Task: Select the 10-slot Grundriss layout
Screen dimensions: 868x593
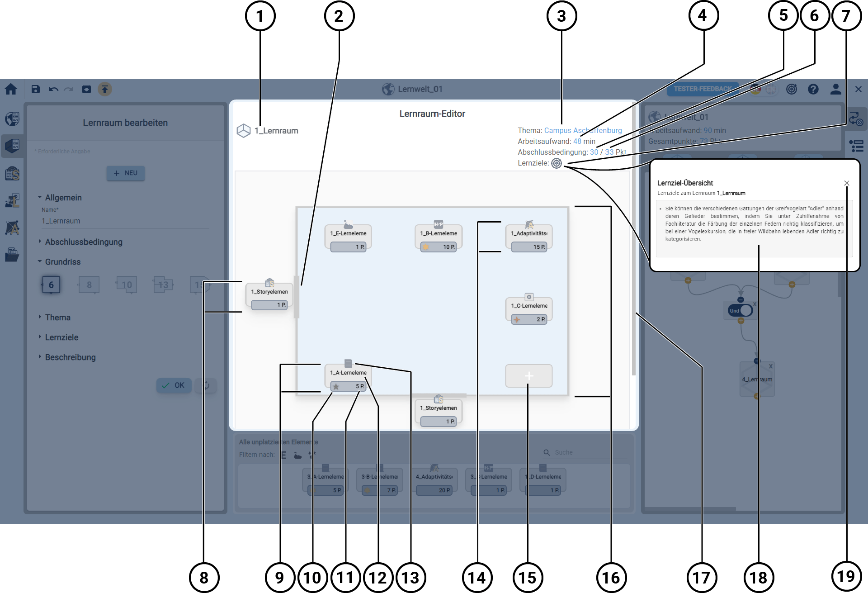Action: tap(127, 285)
